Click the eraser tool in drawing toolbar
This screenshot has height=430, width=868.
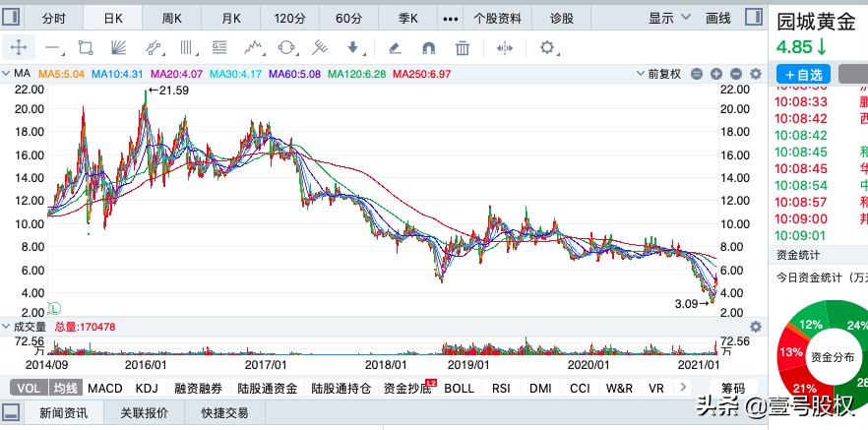tap(394, 47)
